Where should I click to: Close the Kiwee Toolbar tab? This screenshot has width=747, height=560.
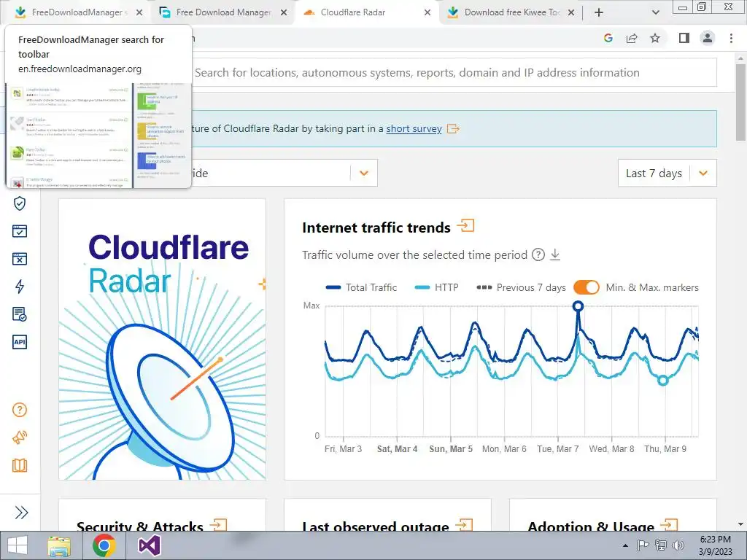[x=571, y=12]
